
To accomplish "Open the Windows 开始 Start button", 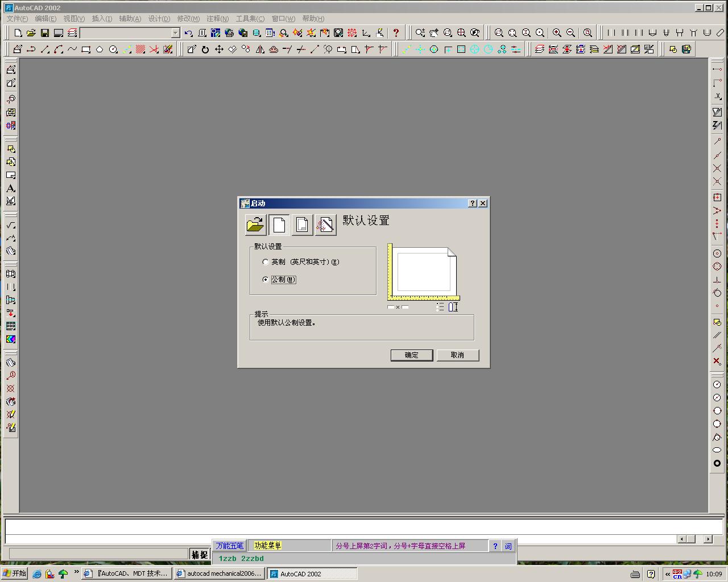I will 15,573.
